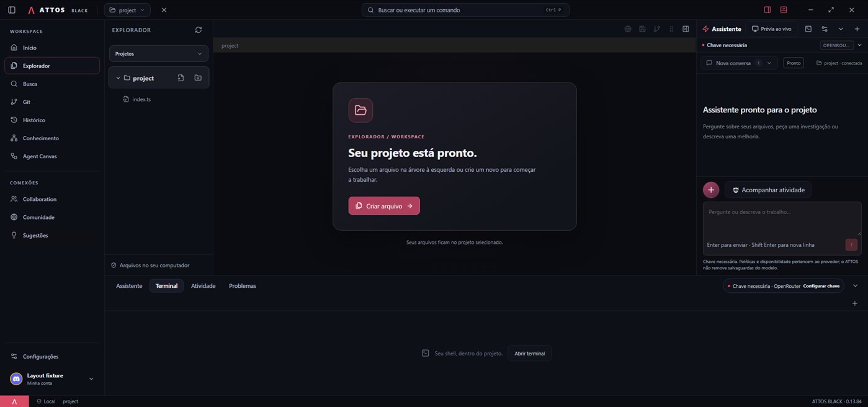Click Acompanhar atividade button
868x407 pixels.
(768, 190)
